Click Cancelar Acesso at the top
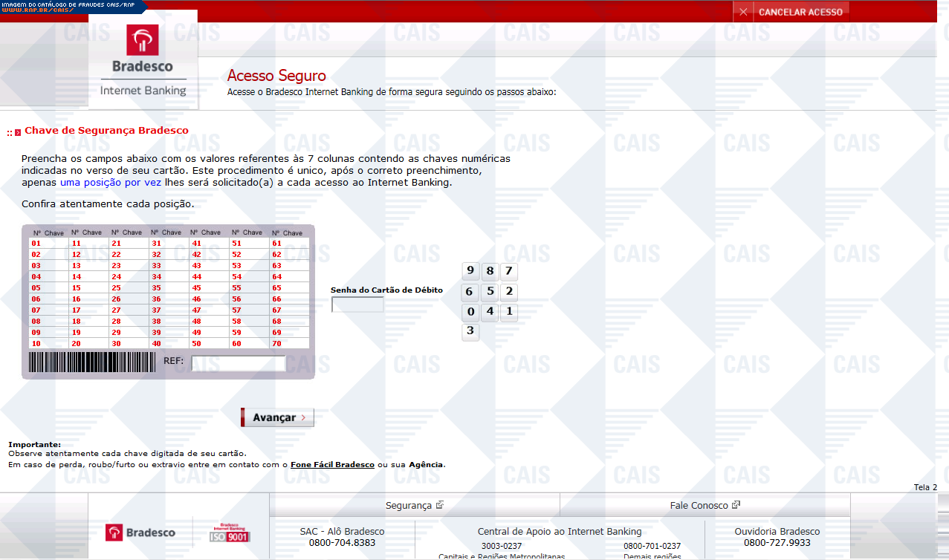 (x=800, y=12)
